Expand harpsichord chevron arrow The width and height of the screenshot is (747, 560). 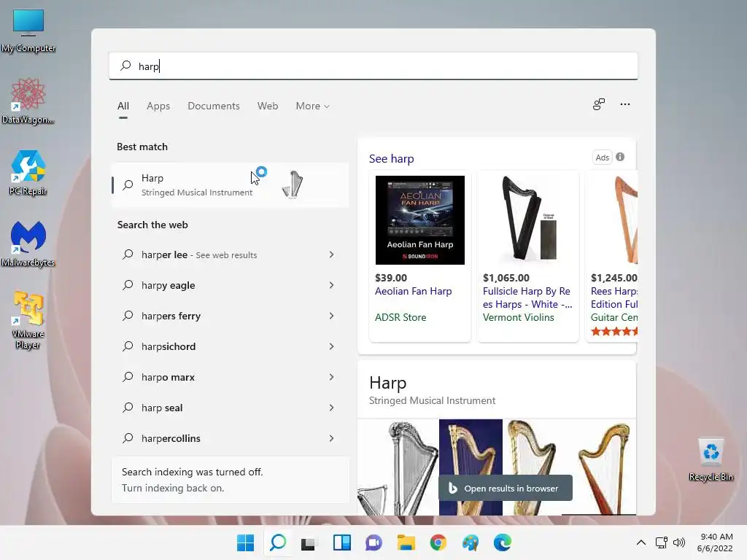(x=332, y=346)
